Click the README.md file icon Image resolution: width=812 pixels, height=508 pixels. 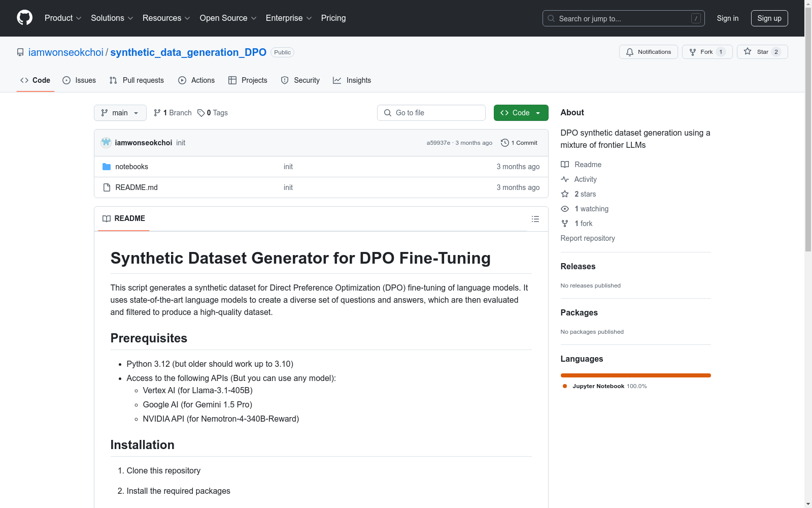107,187
